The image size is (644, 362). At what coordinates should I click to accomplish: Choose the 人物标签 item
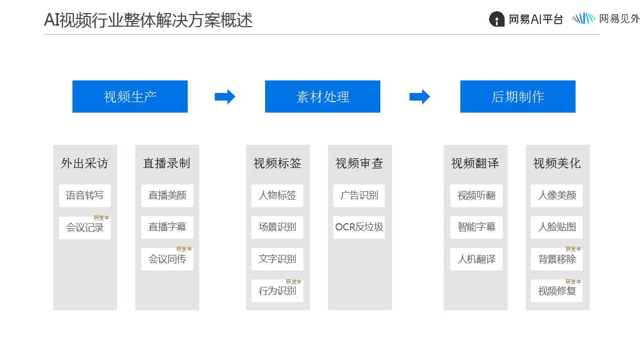pyautogui.click(x=277, y=196)
